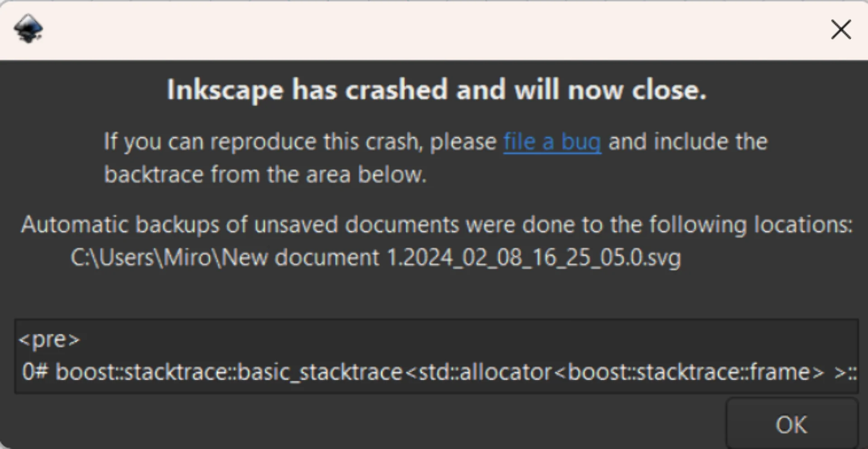Click the "Automatic backups of unsaved documents" line
Screen dimensions: 868x449
(x=436, y=225)
